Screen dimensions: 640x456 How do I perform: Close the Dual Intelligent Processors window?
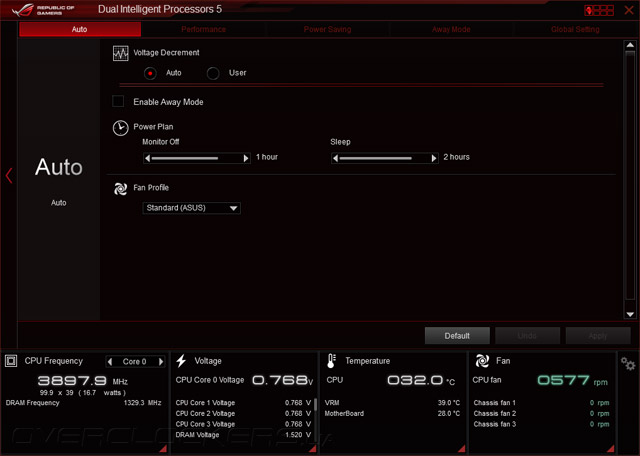point(629,10)
